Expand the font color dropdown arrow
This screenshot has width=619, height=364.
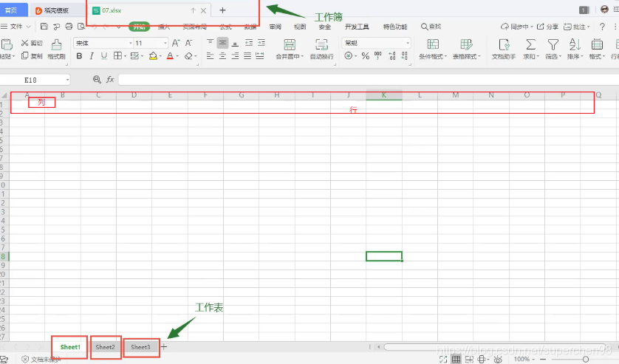(x=177, y=56)
